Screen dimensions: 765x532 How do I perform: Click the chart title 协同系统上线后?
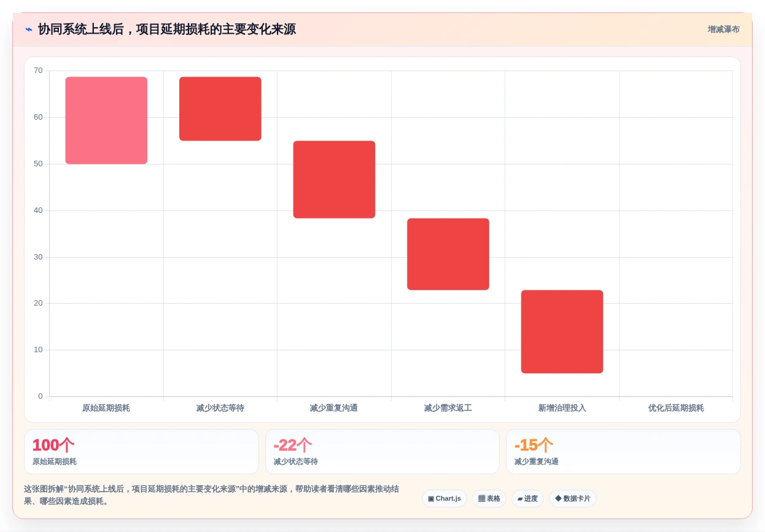pos(166,29)
